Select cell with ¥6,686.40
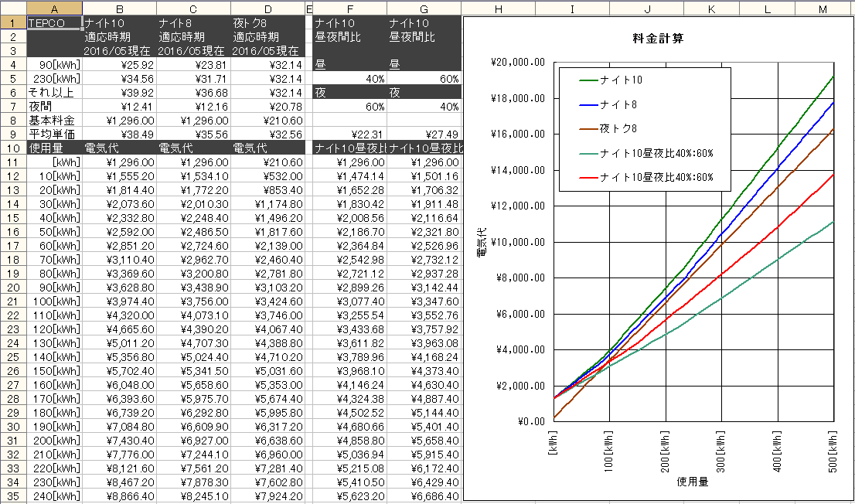Image resolution: width=855 pixels, height=504 pixels. coord(424,496)
